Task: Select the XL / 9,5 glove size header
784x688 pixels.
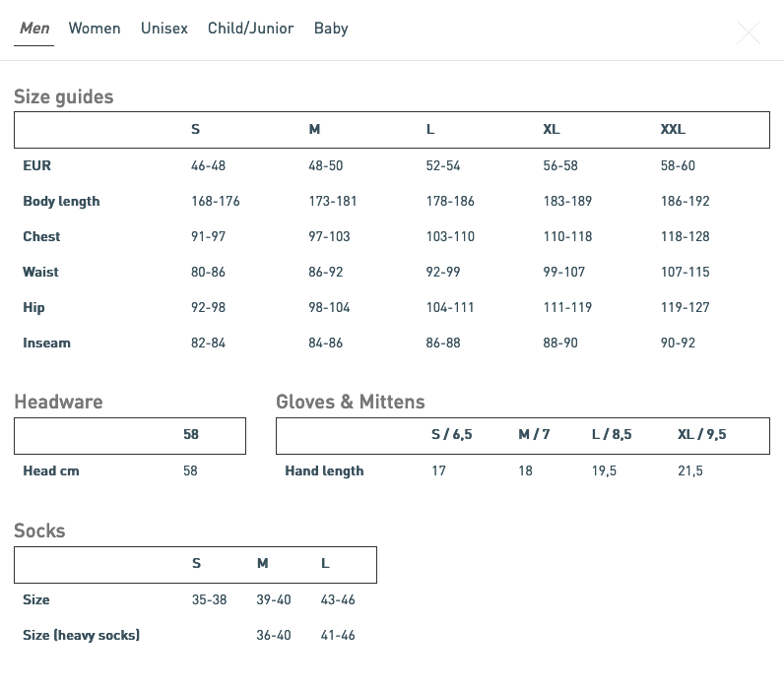Action: 702,435
